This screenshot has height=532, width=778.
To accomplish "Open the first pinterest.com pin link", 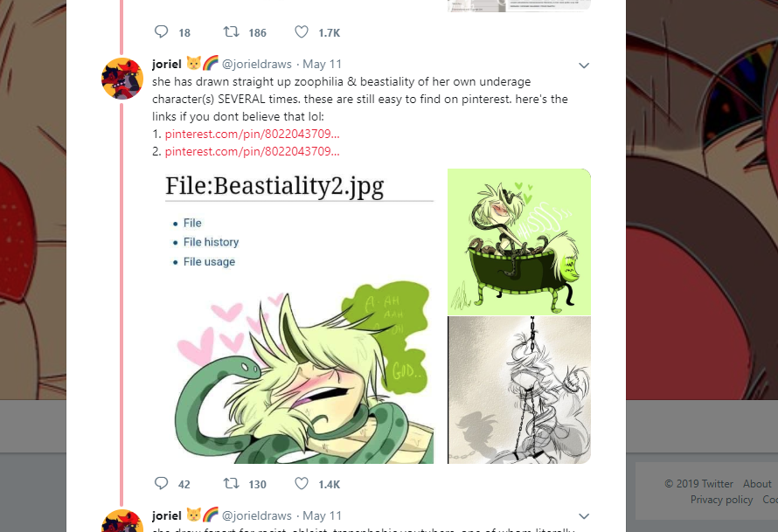I will (x=252, y=134).
